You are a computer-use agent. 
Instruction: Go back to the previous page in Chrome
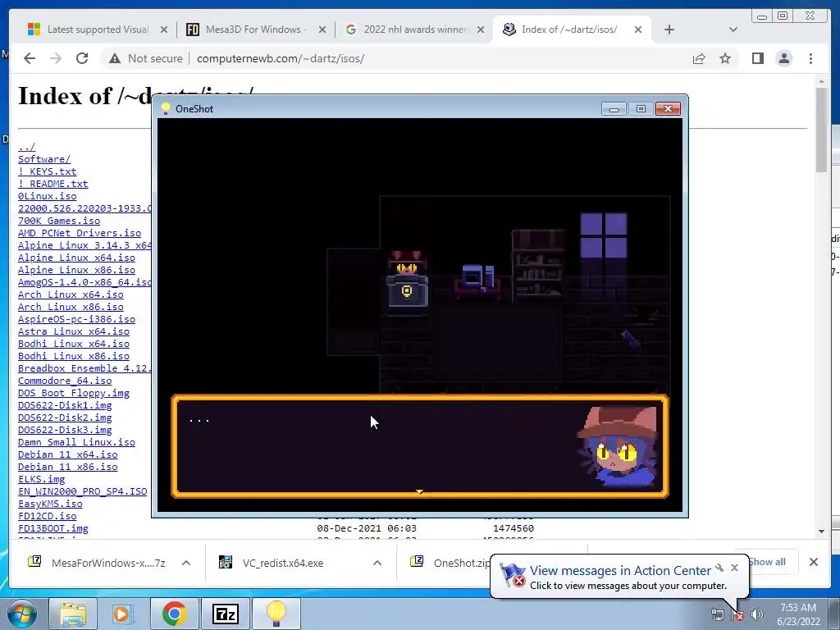pos(30,58)
